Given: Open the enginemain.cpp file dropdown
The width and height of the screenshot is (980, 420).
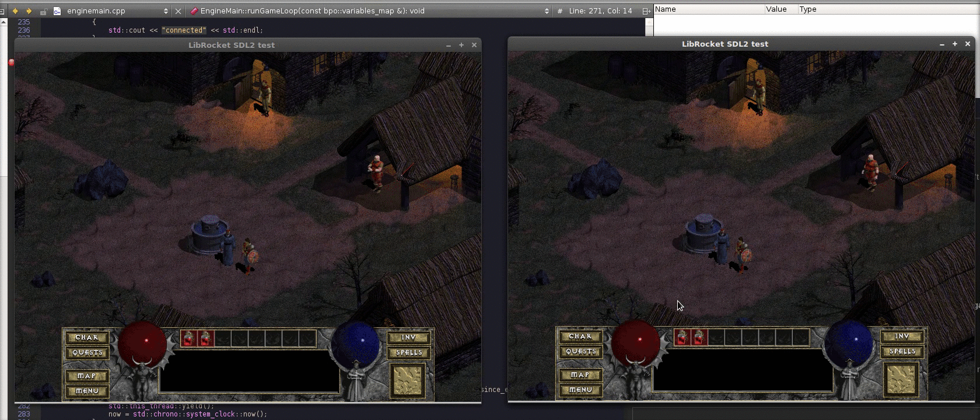Looking at the screenshot, I should (x=166, y=10).
